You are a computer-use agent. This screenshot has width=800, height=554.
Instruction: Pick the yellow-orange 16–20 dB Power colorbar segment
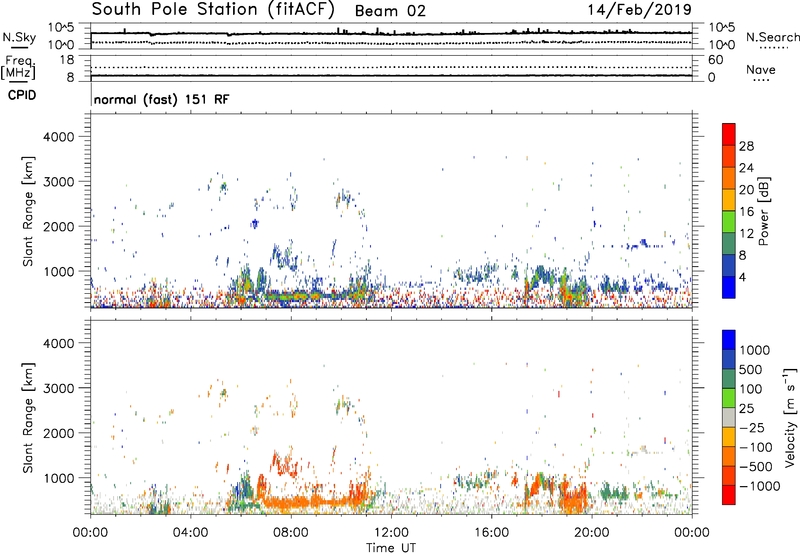[x=729, y=200]
